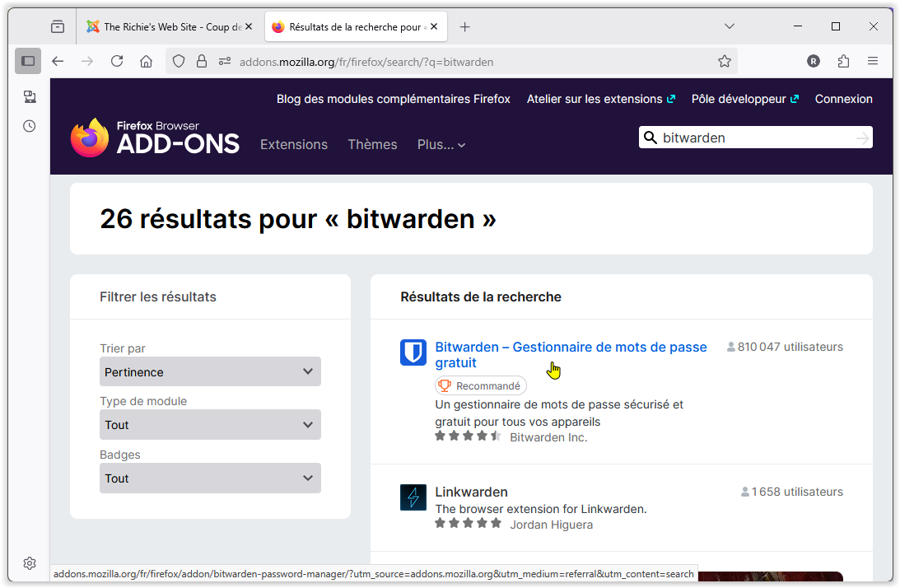
Task: Open the Thèmes section
Action: tap(372, 145)
